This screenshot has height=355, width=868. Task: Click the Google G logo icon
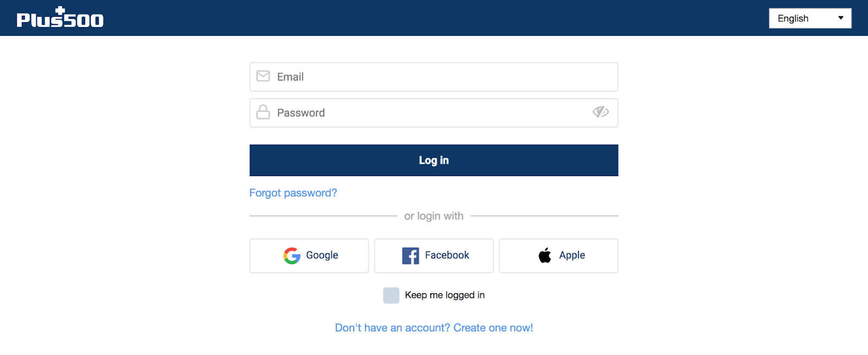(292, 255)
